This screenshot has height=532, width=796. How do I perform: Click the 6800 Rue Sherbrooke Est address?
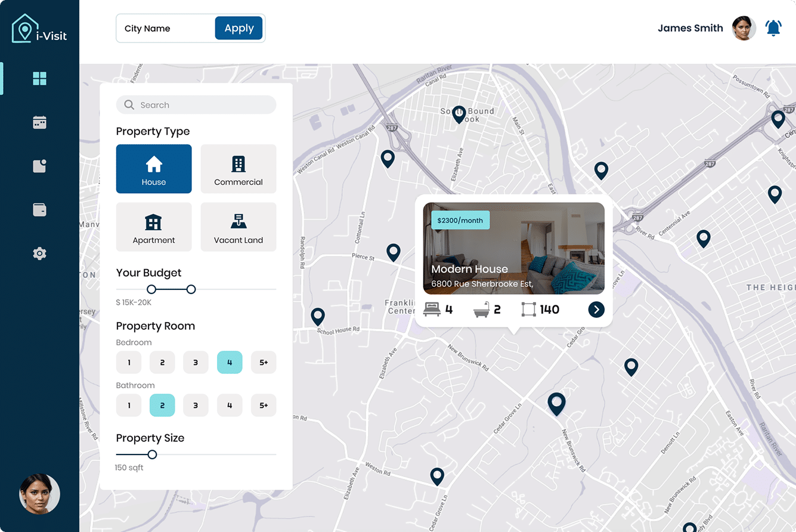(482, 284)
